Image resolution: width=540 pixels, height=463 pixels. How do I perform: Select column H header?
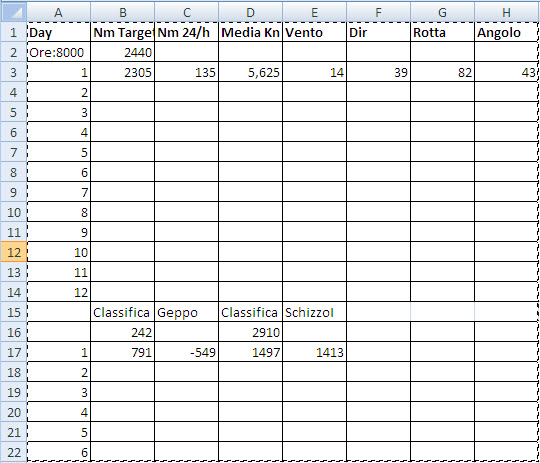tap(506, 12)
